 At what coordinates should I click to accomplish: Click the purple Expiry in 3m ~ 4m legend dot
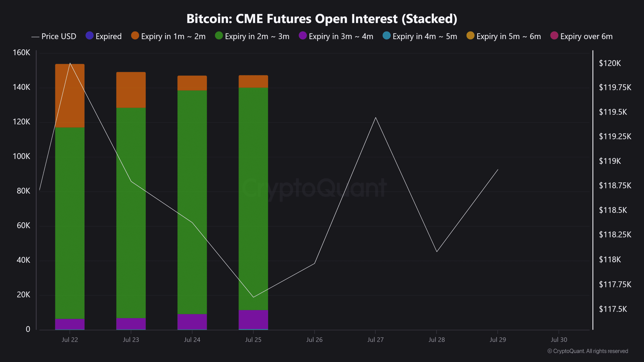click(x=303, y=36)
